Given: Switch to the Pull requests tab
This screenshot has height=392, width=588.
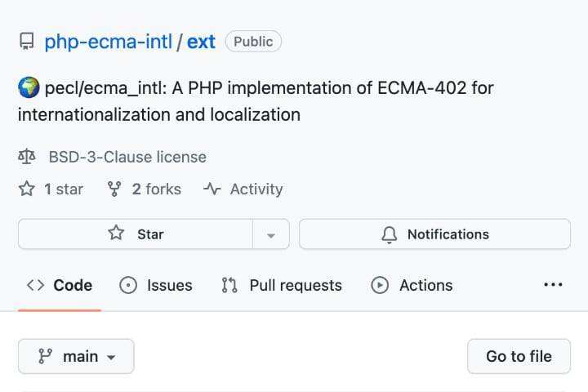Looking at the screenshot, I should (282, 286).
